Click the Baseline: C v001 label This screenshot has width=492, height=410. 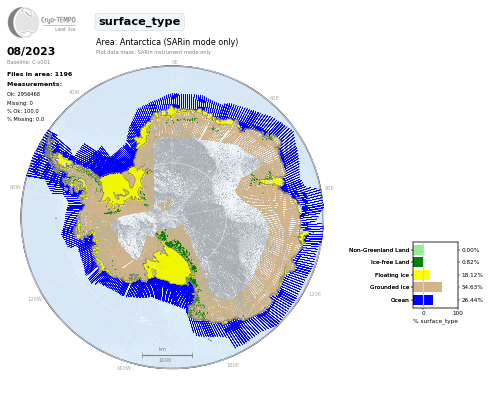tap(28, 62)
